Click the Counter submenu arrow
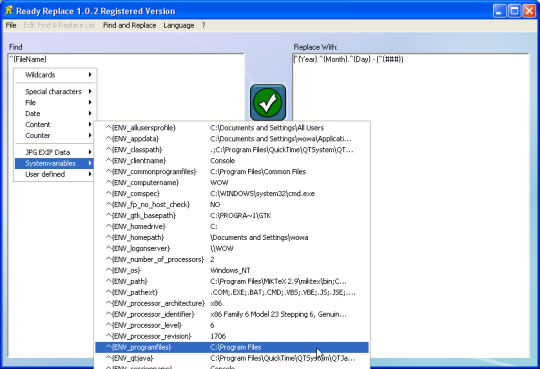This screenshot has width=540, height=369. click(90, 135)
